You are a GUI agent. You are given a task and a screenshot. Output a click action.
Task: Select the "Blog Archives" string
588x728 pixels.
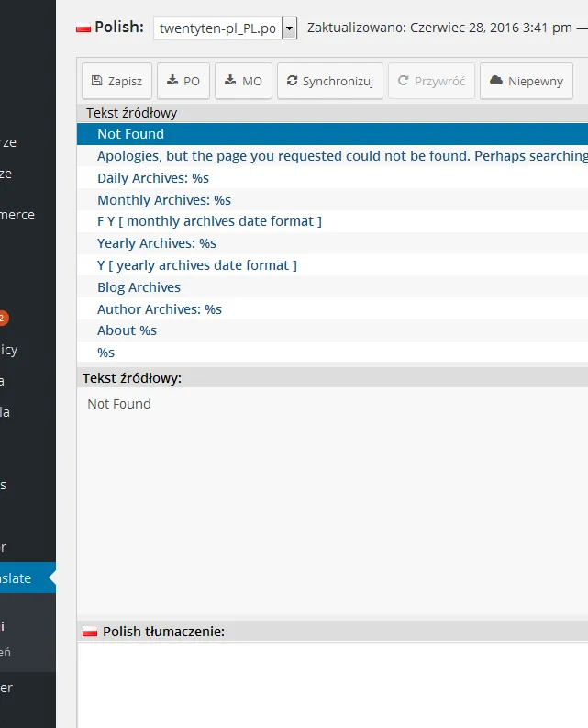tap(139, 287)
